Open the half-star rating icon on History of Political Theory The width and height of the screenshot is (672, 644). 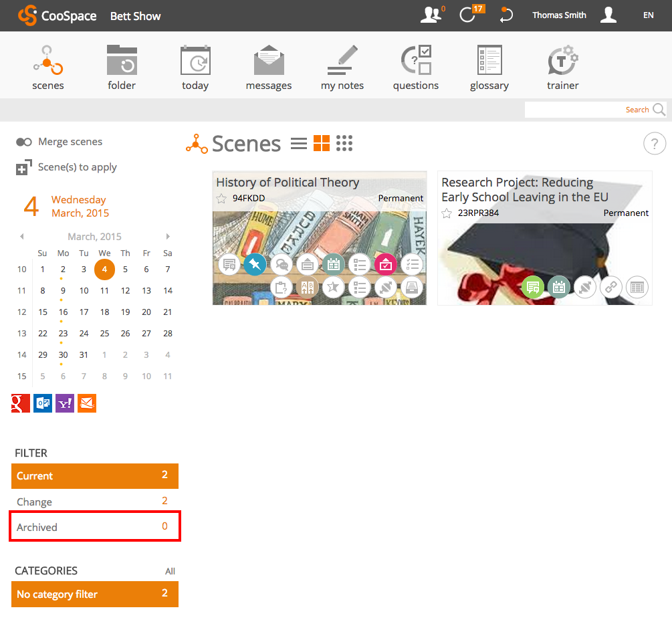pos(334,288)
